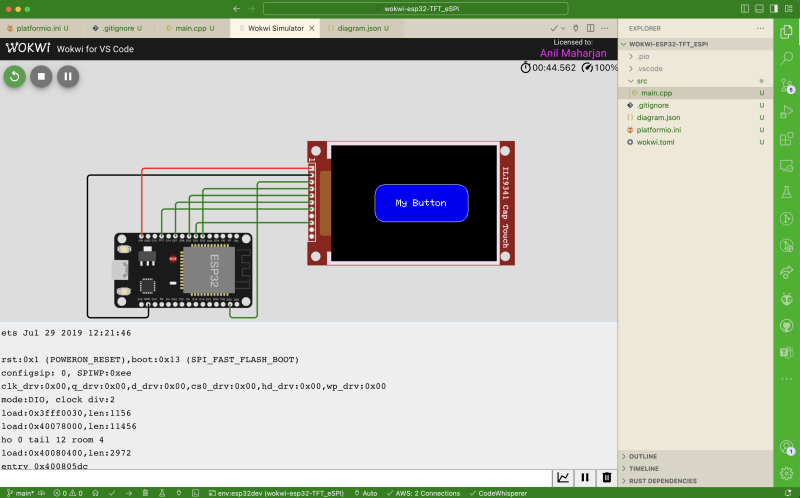Tap "My Button" on the TFT display
The image size is (800, 498).
(421, 203)
